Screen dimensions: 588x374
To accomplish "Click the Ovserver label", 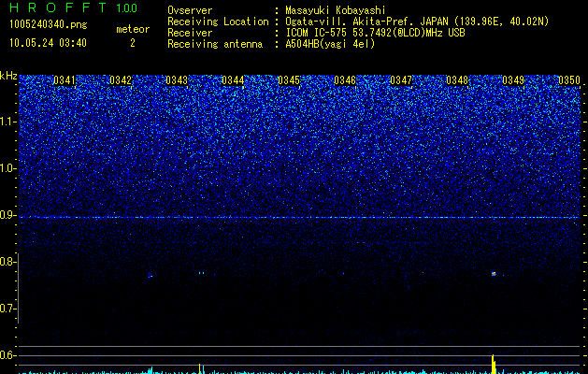I will (x=190, y=10).
